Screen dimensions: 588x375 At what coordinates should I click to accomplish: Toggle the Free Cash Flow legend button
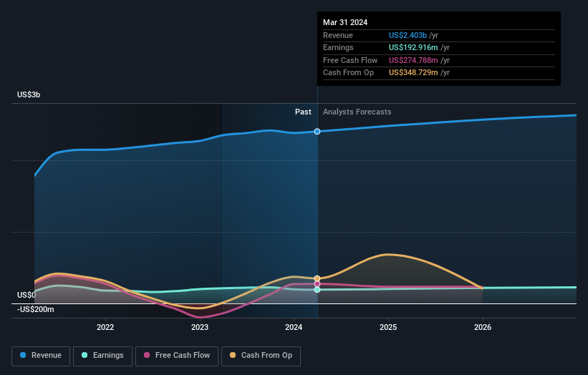click(177, 356)
